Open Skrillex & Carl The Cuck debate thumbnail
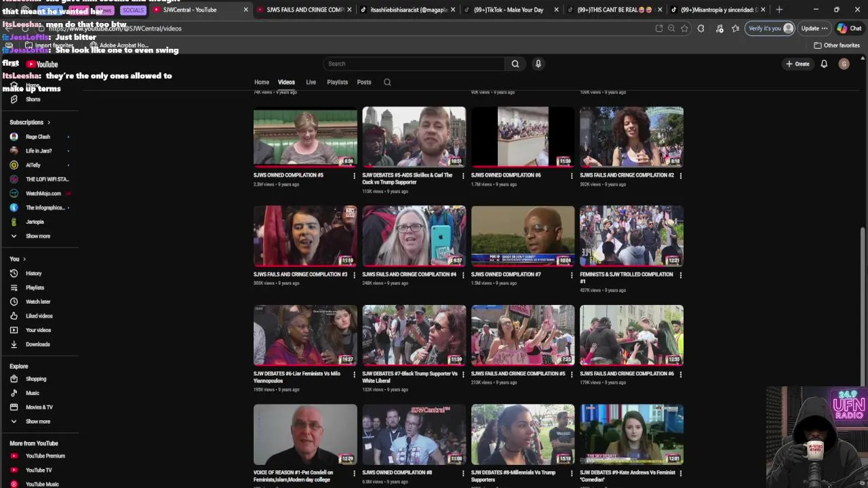Image resolution: width=868 pixels, height=488 pixels. [x=414, y=137]
